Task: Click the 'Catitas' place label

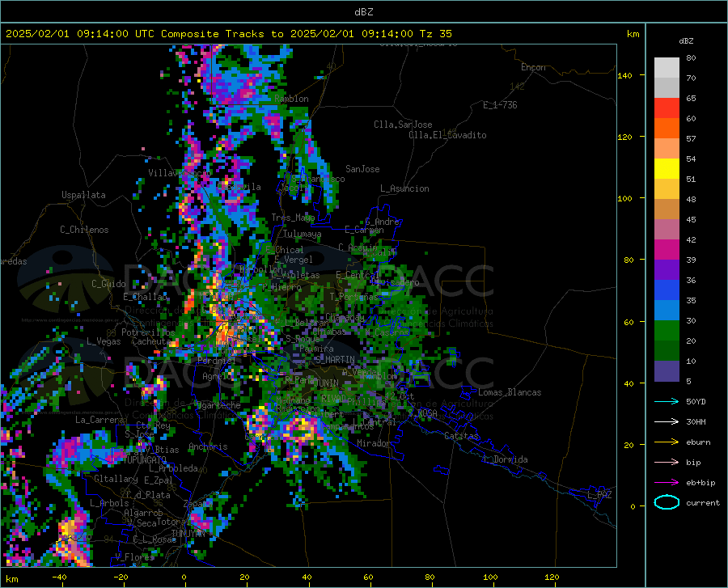Action: (x=461, y=436)
